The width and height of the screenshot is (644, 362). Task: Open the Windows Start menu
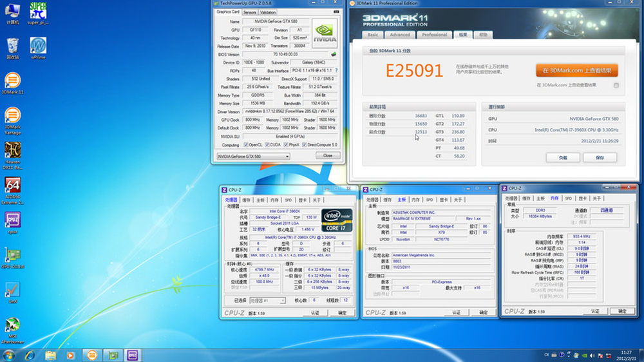[x=8, y=355]
